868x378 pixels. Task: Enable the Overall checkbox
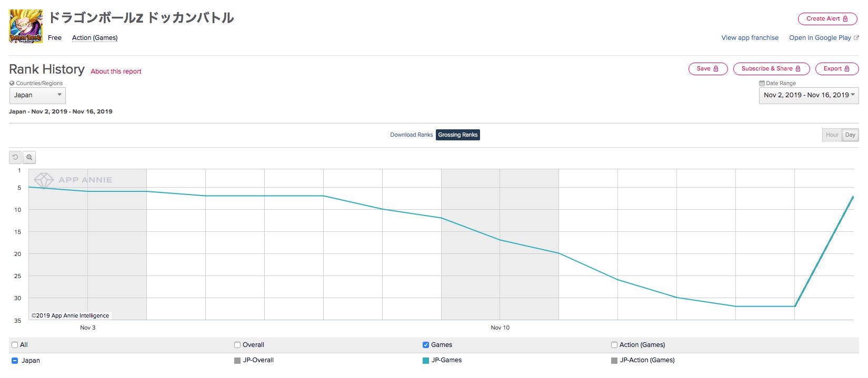237,345
